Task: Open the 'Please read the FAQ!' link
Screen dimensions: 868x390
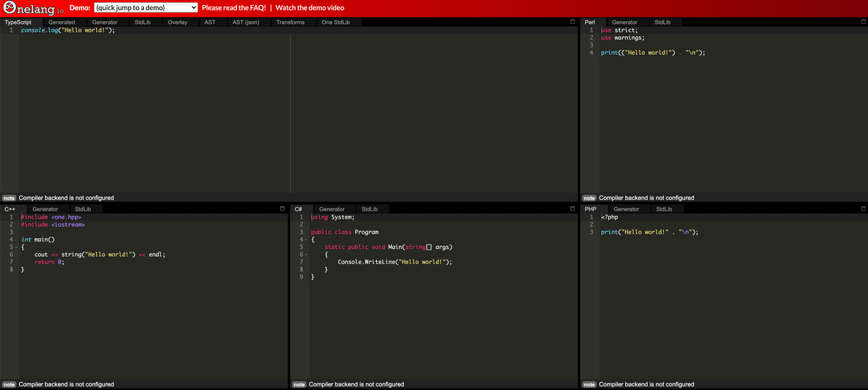Action: [234, 7]
